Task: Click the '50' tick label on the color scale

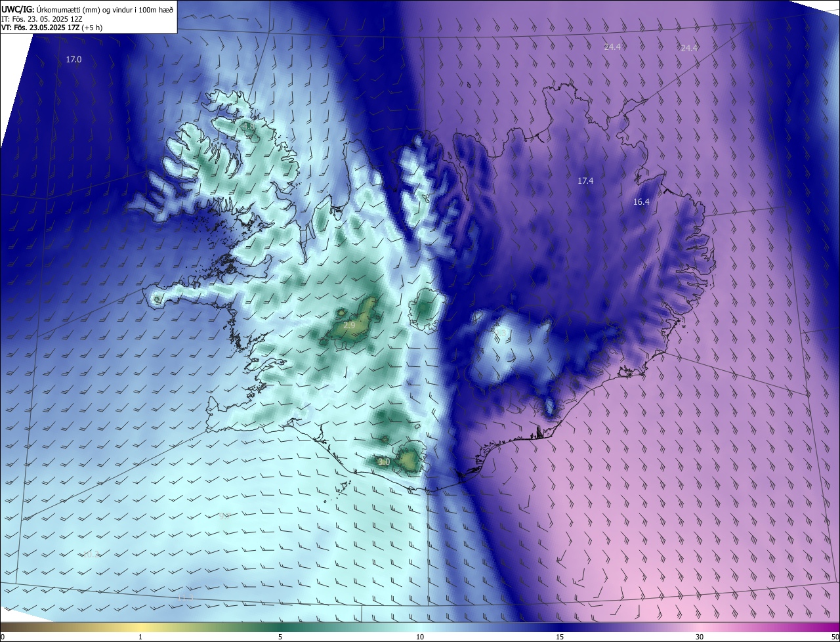Action: coord(835,637)
